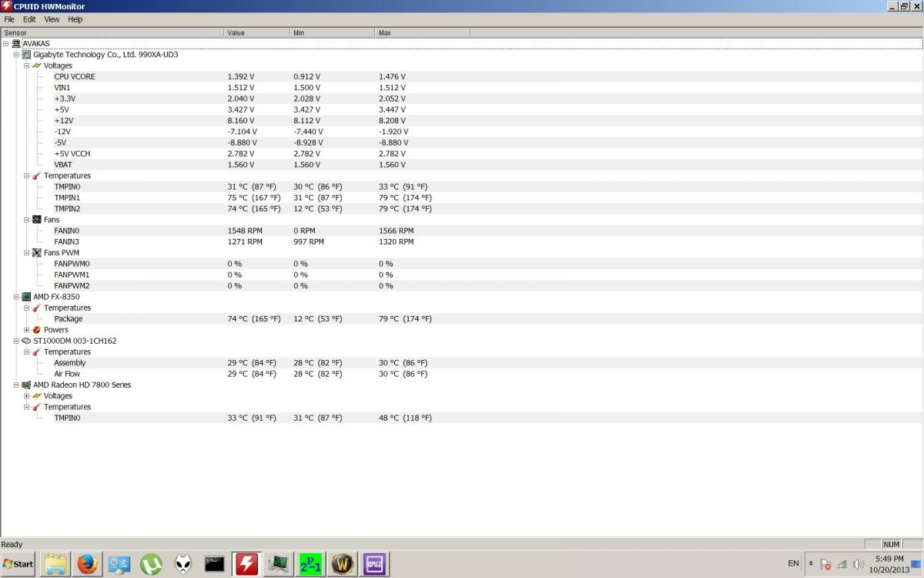Click the computer icon beside AVAKAS
924x578 pixels.
16,44
